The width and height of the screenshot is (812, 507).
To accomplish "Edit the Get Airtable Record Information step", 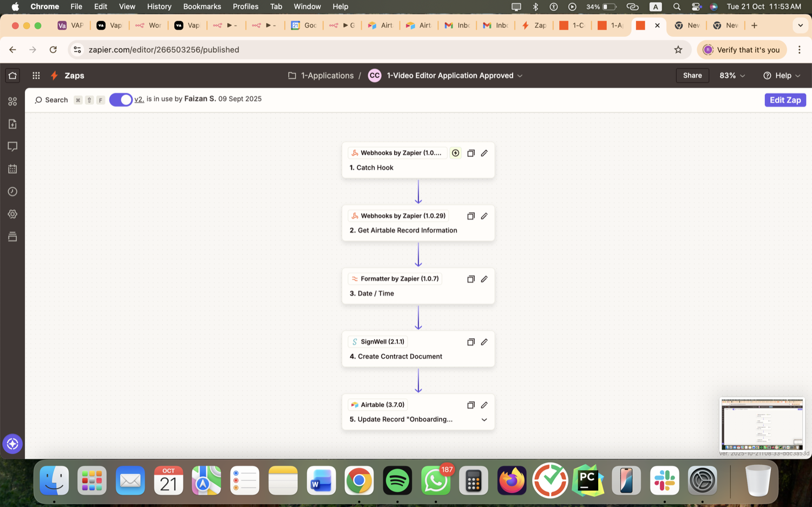I will pos(484,216).
